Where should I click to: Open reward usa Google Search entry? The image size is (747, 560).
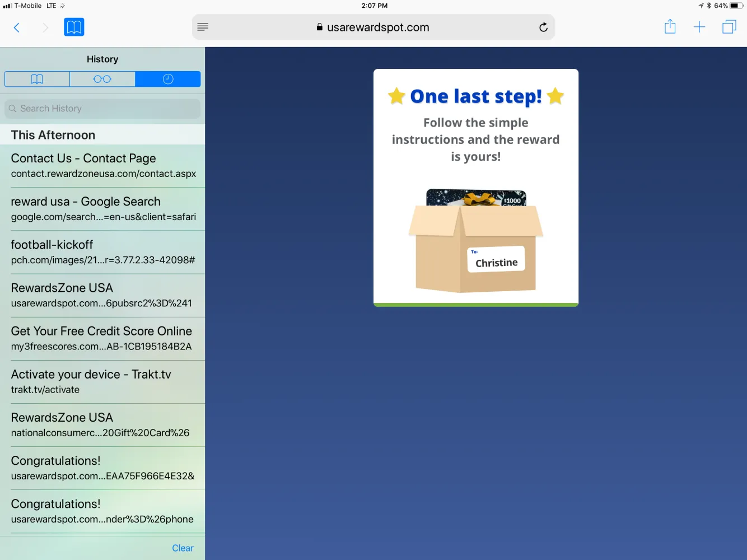pos(102,209)
